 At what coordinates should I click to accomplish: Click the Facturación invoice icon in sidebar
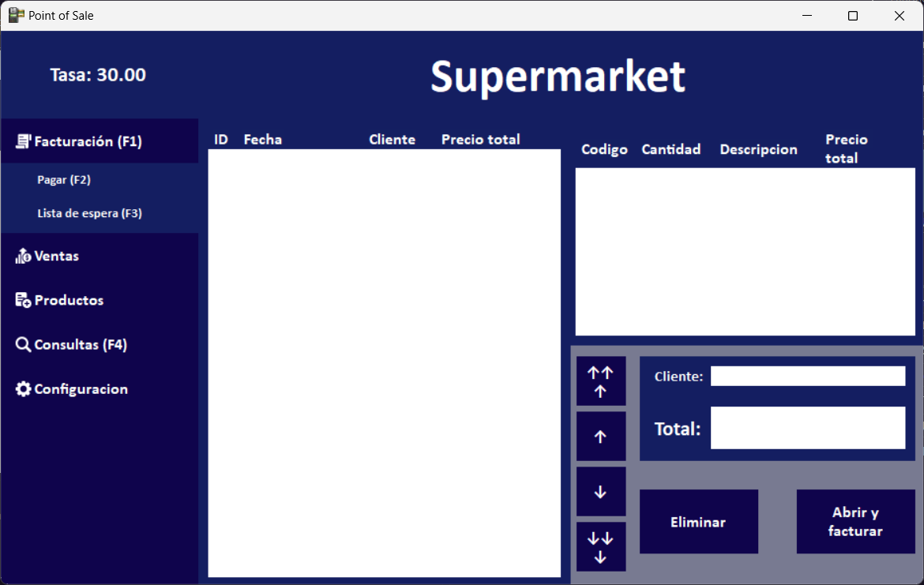[x=23, y=141]
